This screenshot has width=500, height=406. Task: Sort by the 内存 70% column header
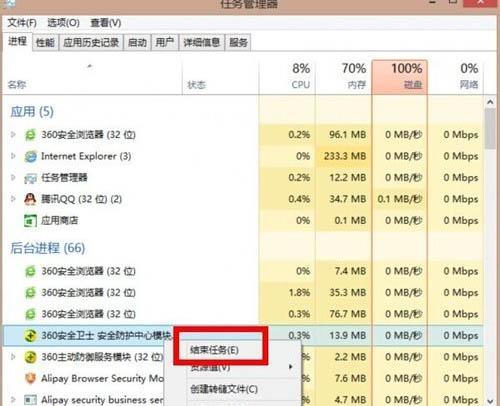point(343,77)
